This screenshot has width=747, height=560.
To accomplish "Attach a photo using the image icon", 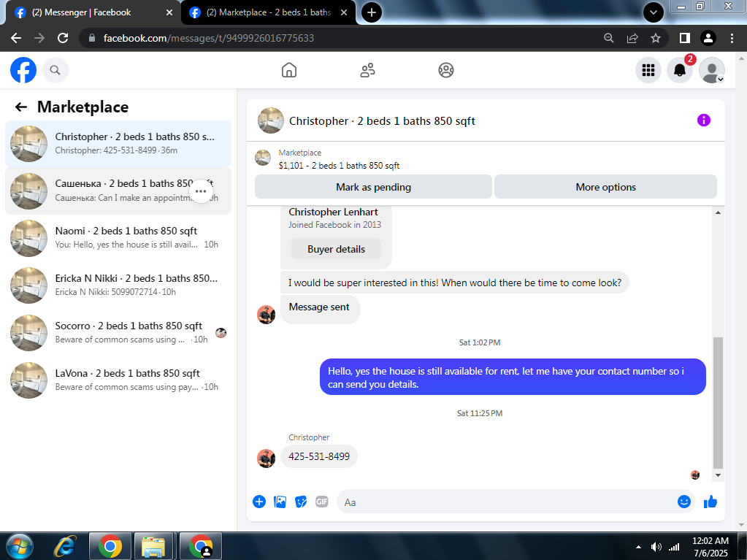I will point(280,502).
